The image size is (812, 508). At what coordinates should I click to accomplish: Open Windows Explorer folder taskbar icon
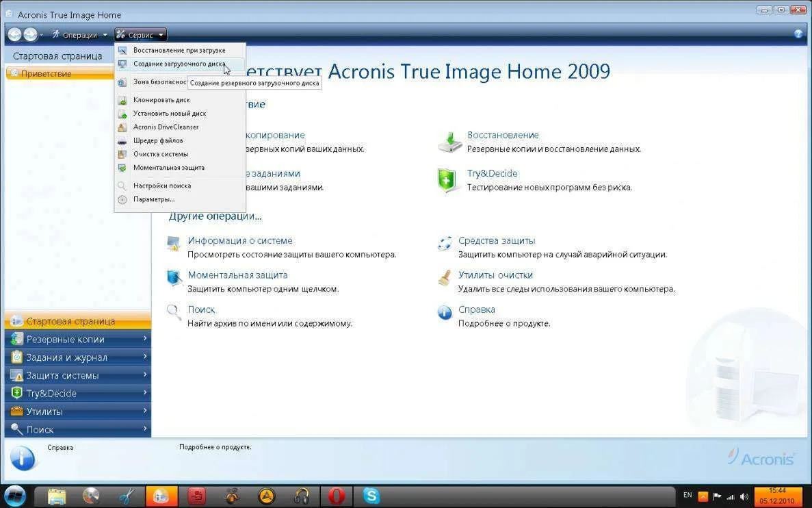[x=57, y=496]
